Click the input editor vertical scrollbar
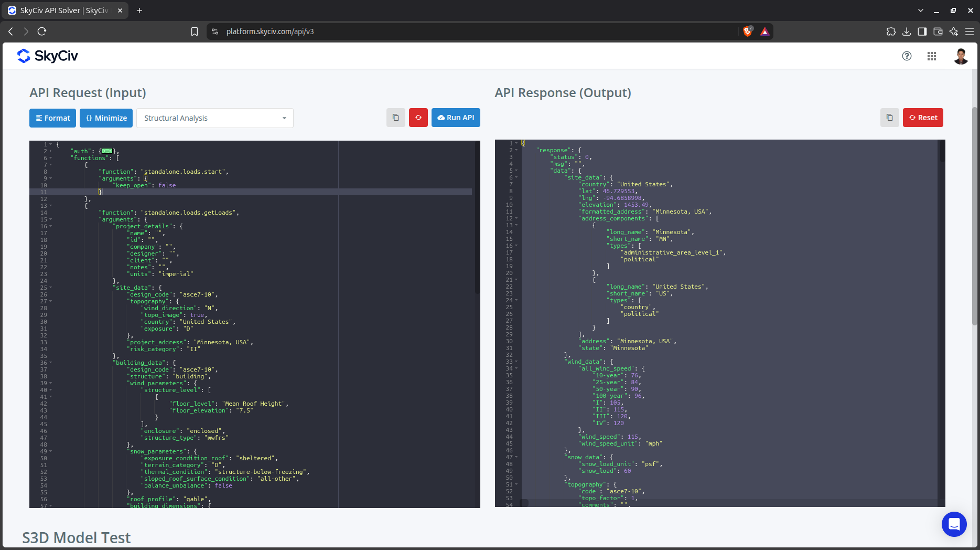Image resolution: width=980 pixels, height=550 pixels. click(477, 216)
